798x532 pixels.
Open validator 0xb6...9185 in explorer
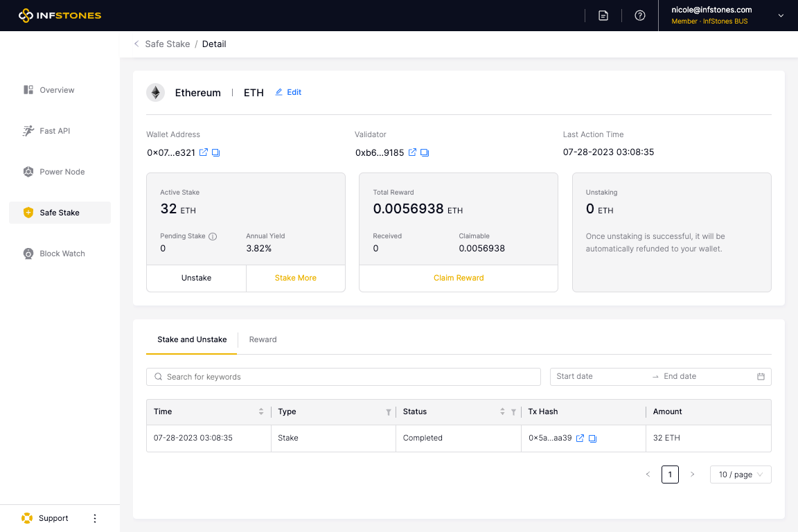coord(412,152)
